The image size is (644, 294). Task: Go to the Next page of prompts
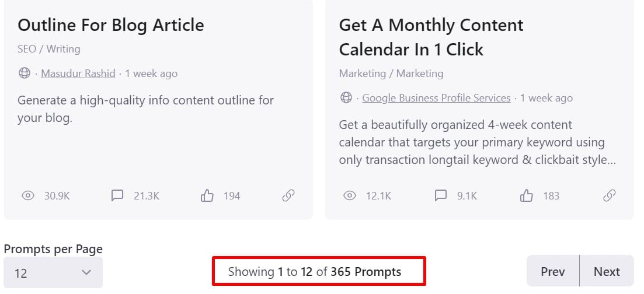(607, 271)
